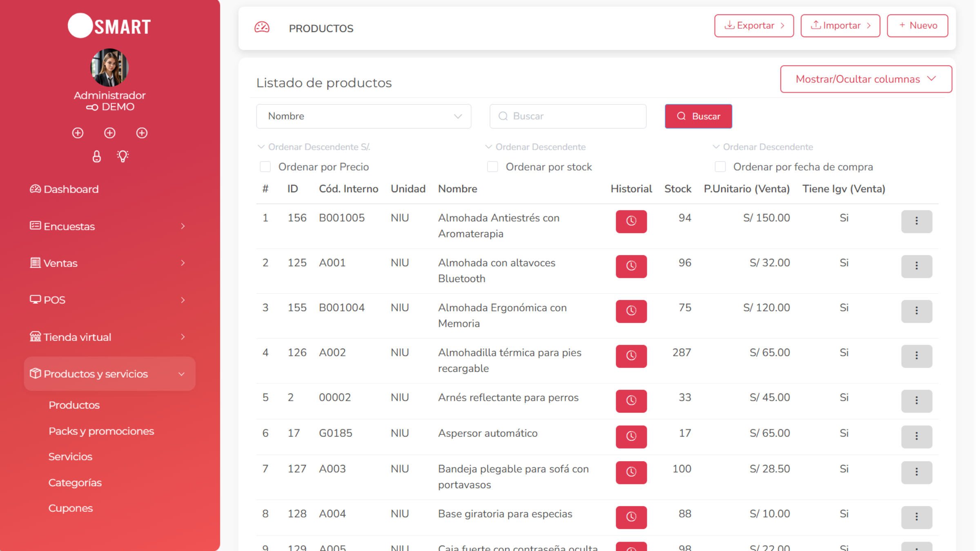The image size is (980, 551).
Task: Check Ordenar por stock option
Action: click(492, 167)
